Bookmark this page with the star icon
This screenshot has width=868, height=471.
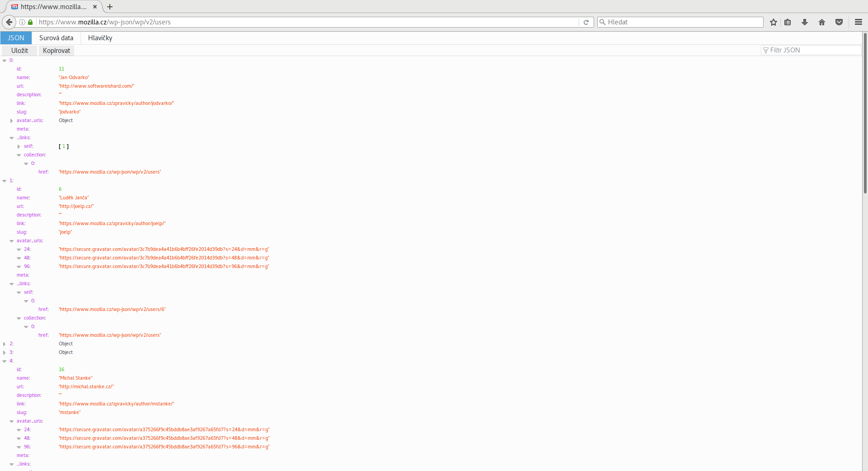tap(773, 22)
